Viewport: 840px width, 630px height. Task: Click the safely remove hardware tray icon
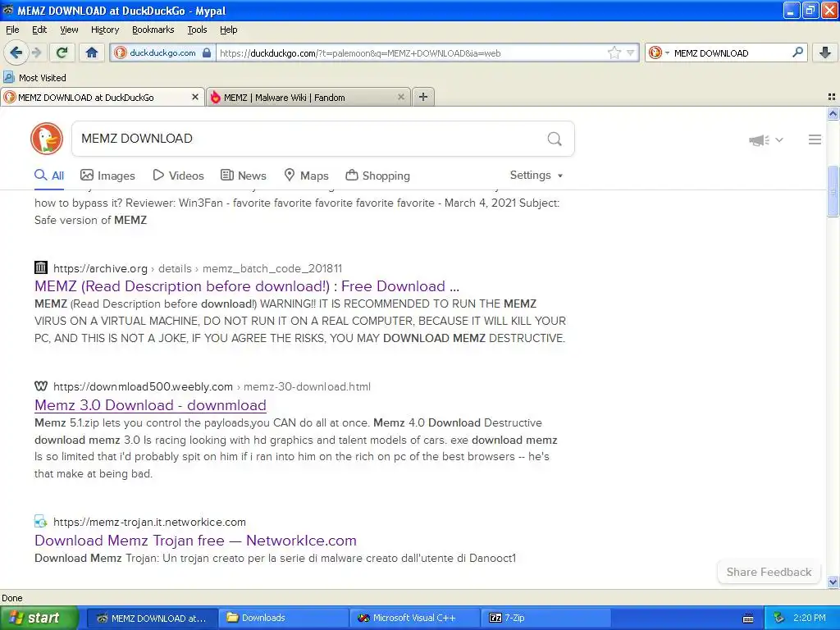click(779, 619)
